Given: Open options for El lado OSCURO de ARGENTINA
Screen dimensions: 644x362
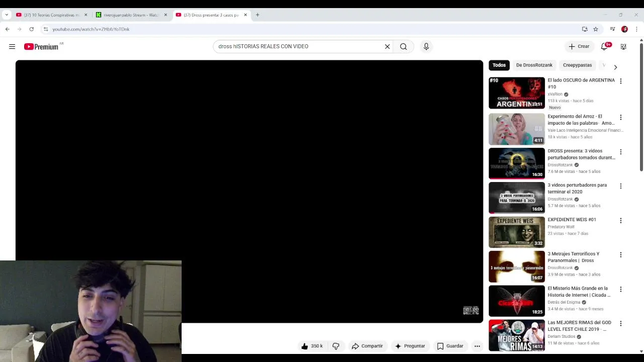Looking at the screenshot, I should (x=621, y=81).
